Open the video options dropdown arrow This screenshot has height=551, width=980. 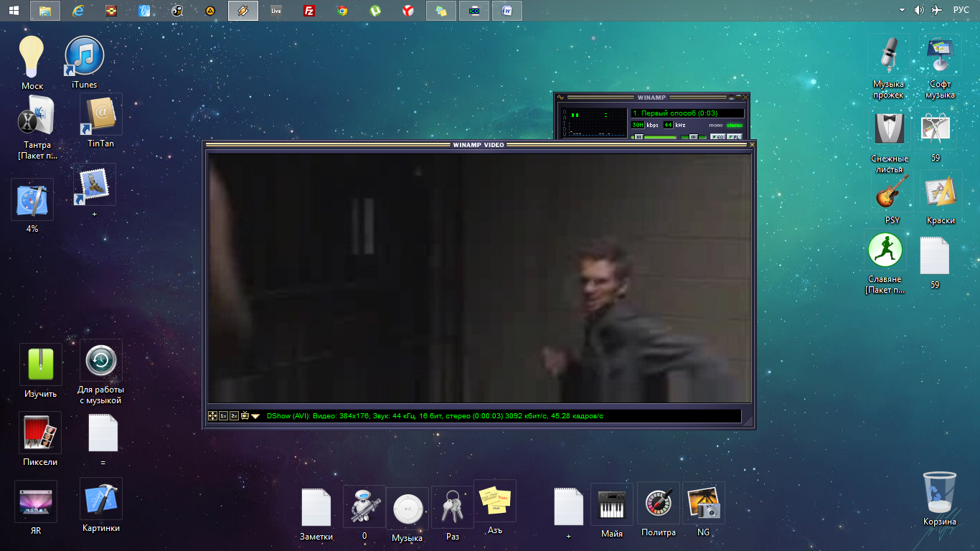pos(255,416)
